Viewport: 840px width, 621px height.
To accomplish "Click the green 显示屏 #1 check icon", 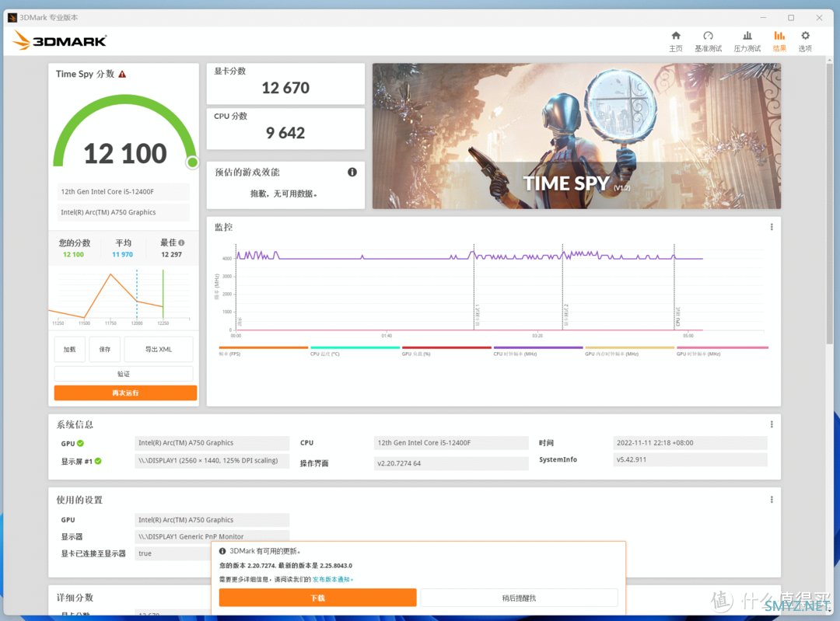I will click(x=98, y=461).
